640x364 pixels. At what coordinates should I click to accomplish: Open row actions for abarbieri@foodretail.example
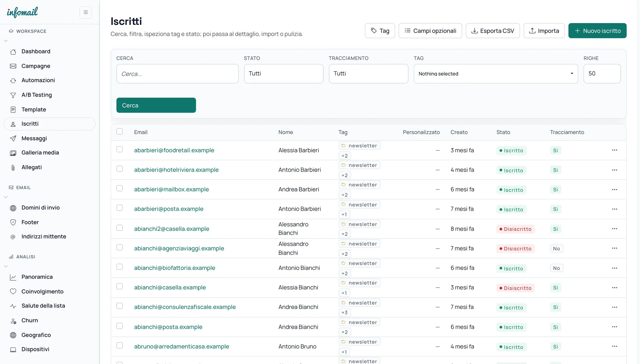(x=615, y=150)
